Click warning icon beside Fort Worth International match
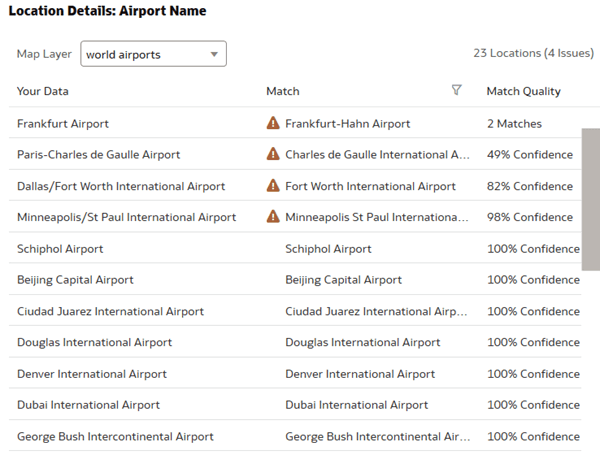The width and height of the screenshot is (600, 455). tap(273, 186)
